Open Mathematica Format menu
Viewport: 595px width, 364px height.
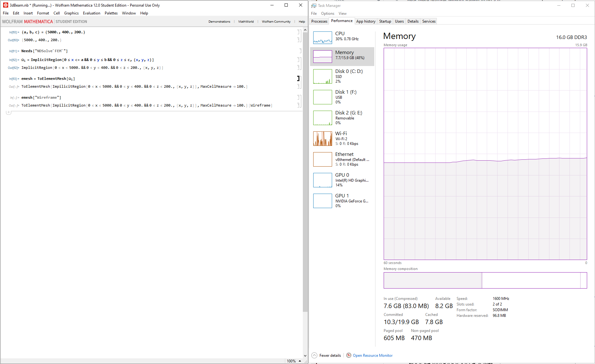tap(43, 13)
